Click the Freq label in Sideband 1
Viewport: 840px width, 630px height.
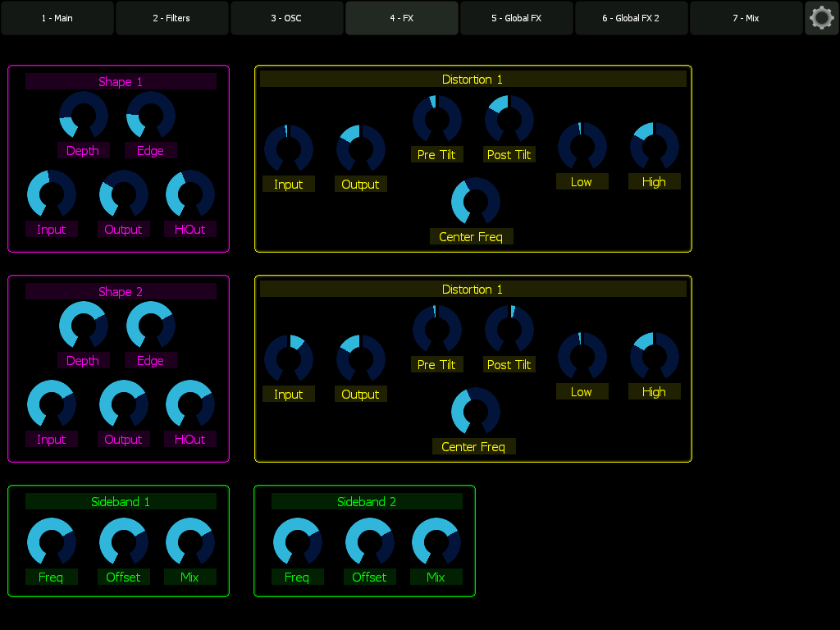pos(52,577)
